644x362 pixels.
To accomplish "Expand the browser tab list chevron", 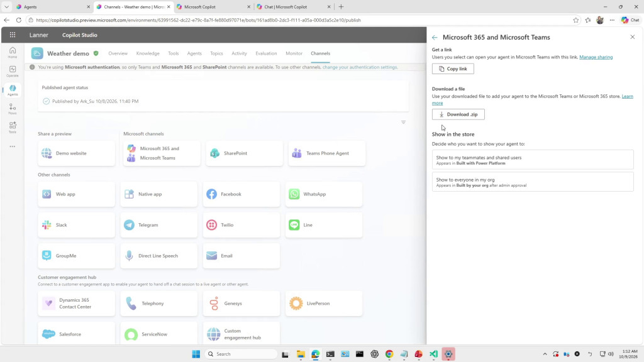I will click(x=6, y=7).
